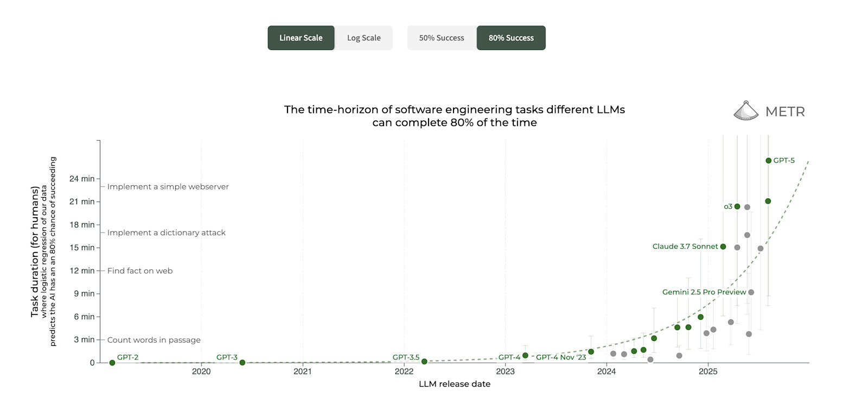
Task: Click the 2023 x-axis label
Action: coord(505,371)
